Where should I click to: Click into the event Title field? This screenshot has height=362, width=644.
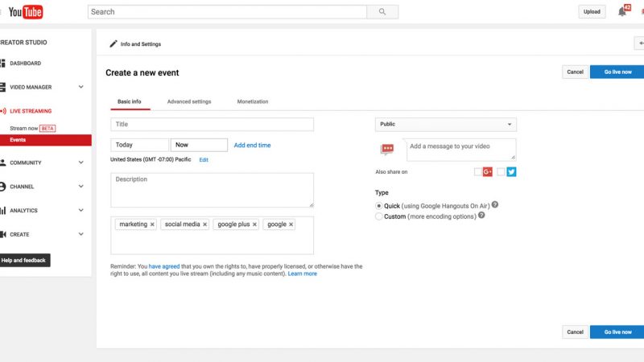[x=212, y=125]
